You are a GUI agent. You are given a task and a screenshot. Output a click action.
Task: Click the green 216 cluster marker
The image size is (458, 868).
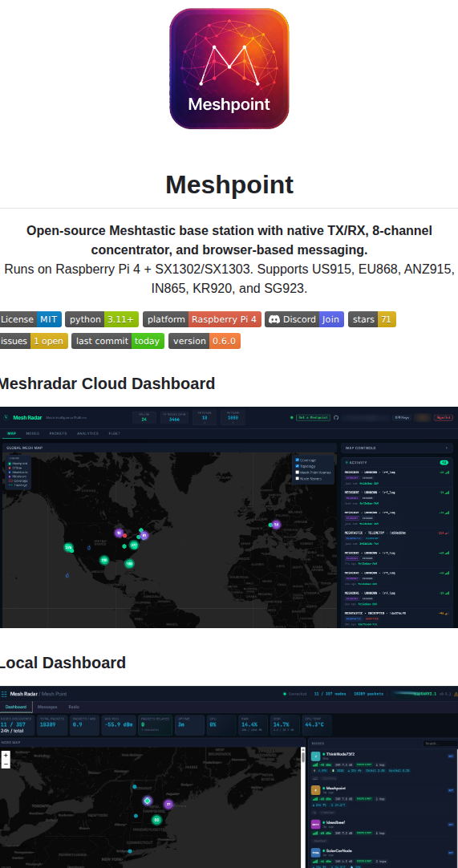click(104, 560)
